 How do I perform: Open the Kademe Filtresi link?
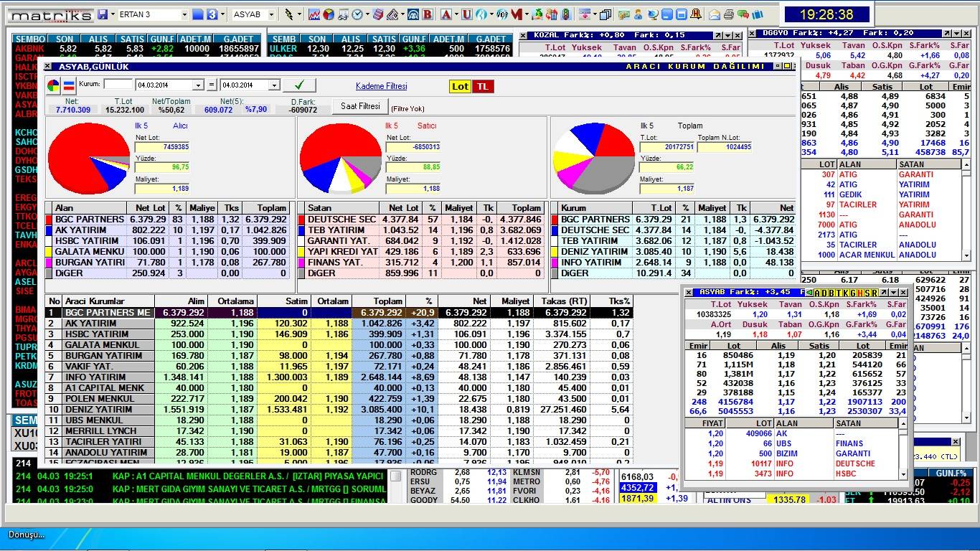pyautogui.click(x=381, y=86)
